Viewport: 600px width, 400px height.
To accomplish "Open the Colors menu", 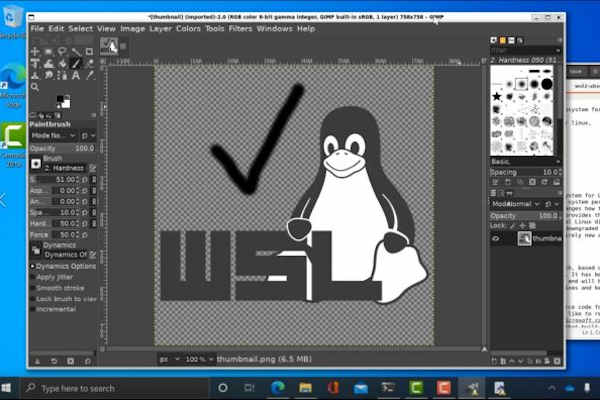I will point(188,29).
